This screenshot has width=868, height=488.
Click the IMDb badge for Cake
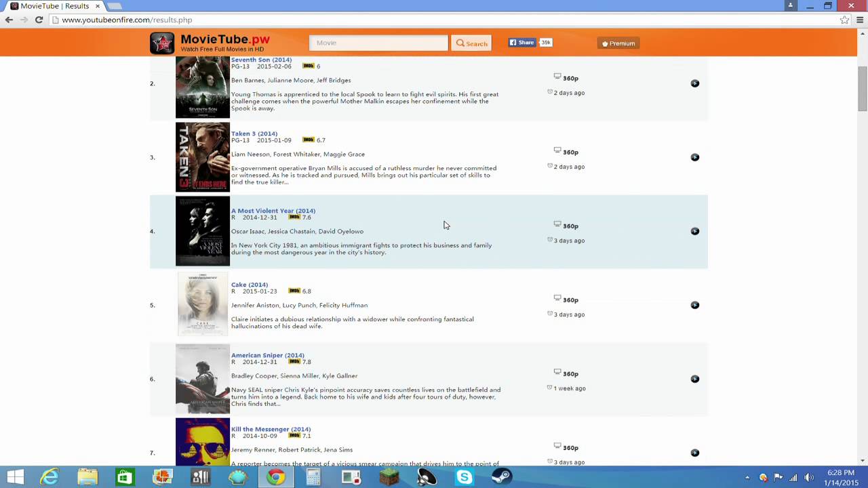[294, 291]
